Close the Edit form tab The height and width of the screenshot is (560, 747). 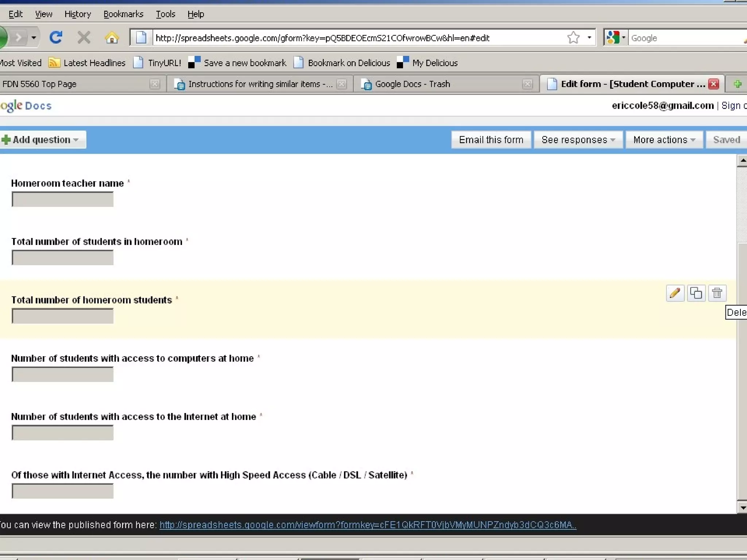[713, 84]
